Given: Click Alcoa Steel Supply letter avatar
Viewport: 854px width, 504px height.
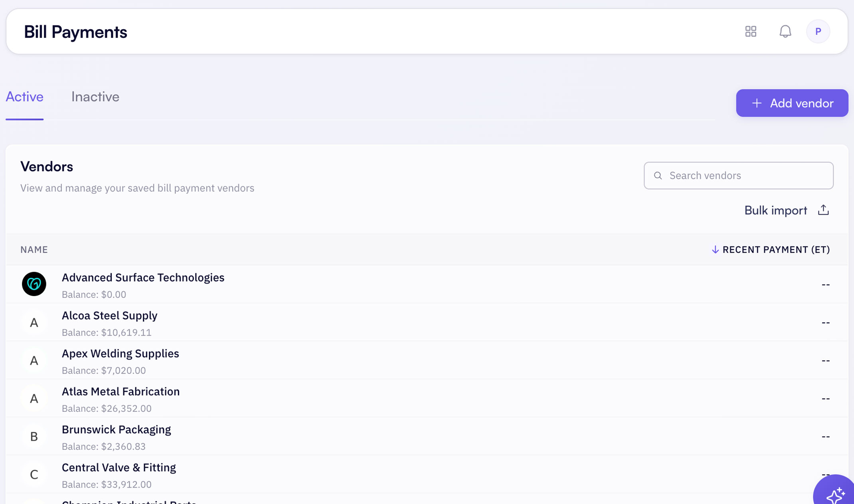Looking at the screenshot, I should click(x=34, y=322).
